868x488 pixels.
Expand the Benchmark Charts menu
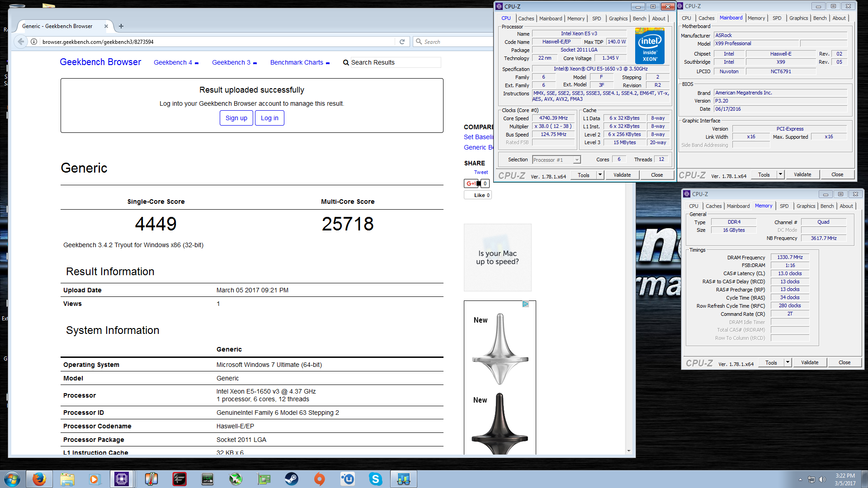click(300, 62)
